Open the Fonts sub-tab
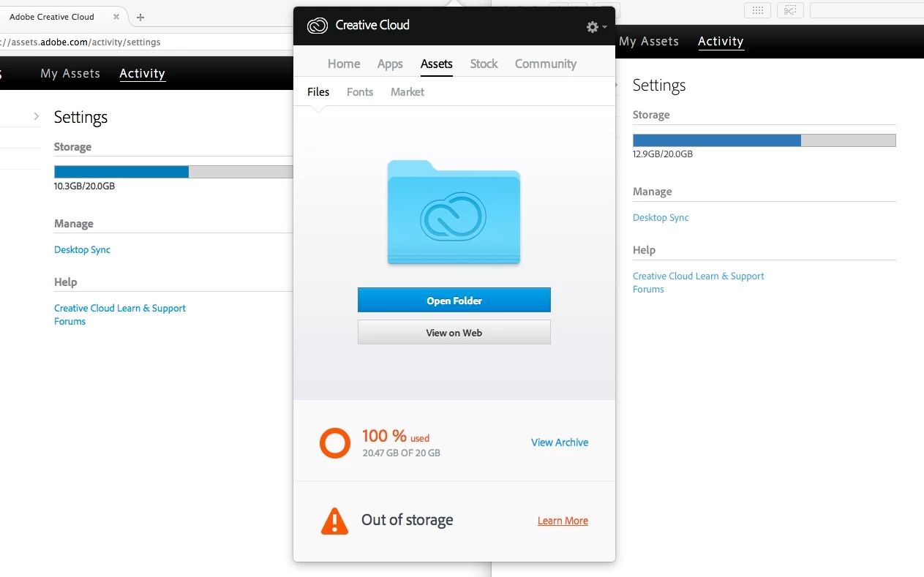 tap(360, 92)
